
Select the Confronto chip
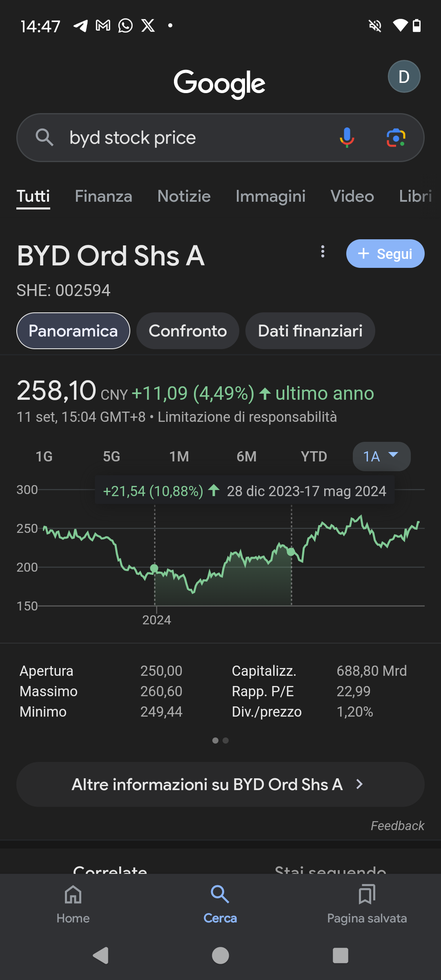[x=188, y=331]
